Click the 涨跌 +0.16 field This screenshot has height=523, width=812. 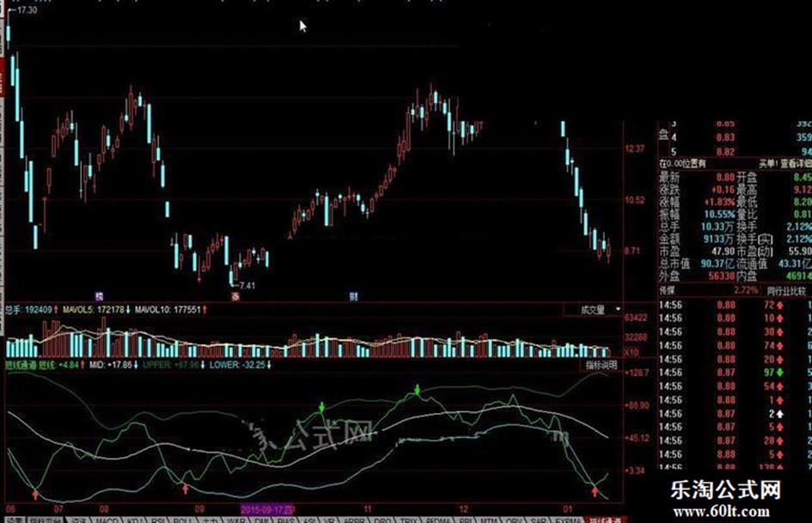(697, 190)
